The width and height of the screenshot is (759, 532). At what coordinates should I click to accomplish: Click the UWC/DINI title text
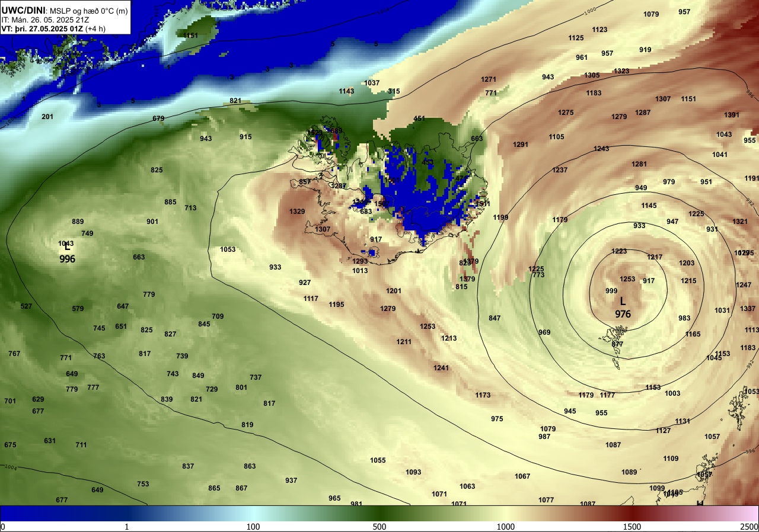(24, 9)
